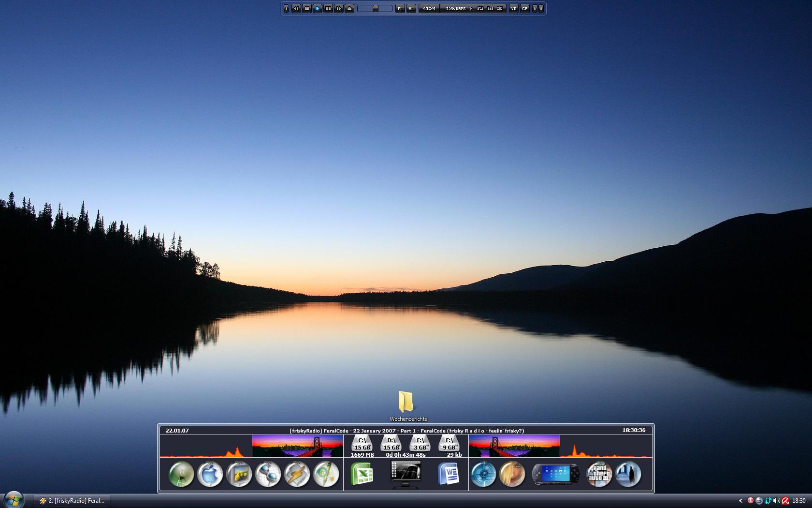Open the globe with pen orb icon

click(326, 474)
